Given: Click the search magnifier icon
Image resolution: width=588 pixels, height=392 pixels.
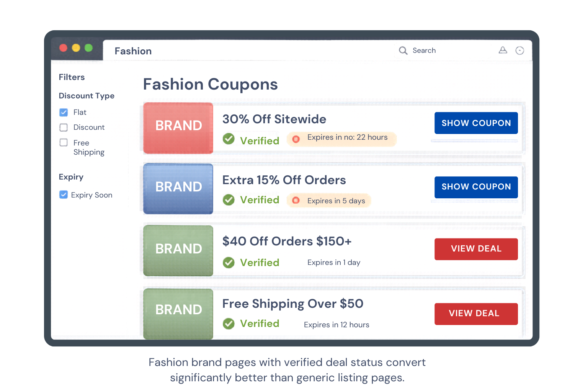Looking at the screenshot, I should [x=403, y=51].
